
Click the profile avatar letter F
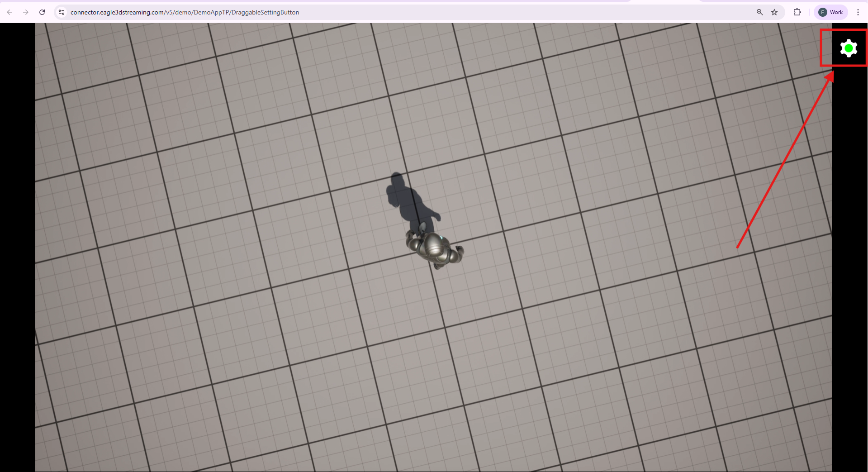tap(823, 12)
